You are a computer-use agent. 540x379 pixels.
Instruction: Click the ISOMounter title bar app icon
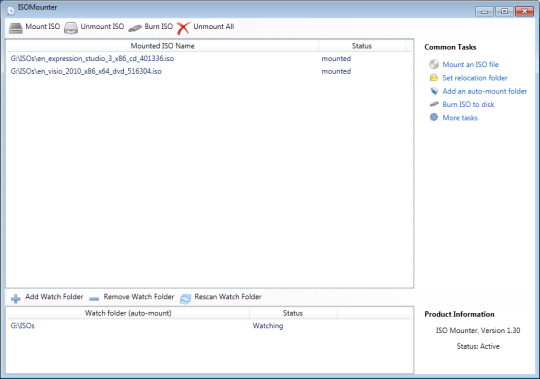pos(11,11)
